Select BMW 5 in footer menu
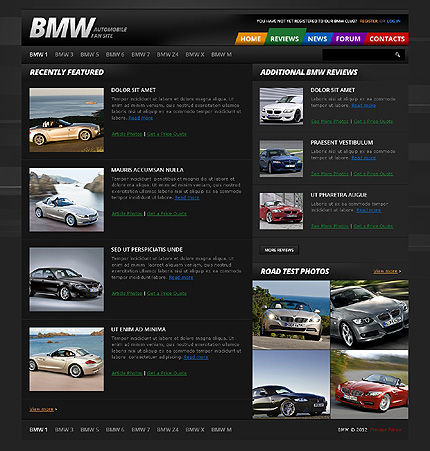The width and height of the screenshot is (430, 451). 90,430
